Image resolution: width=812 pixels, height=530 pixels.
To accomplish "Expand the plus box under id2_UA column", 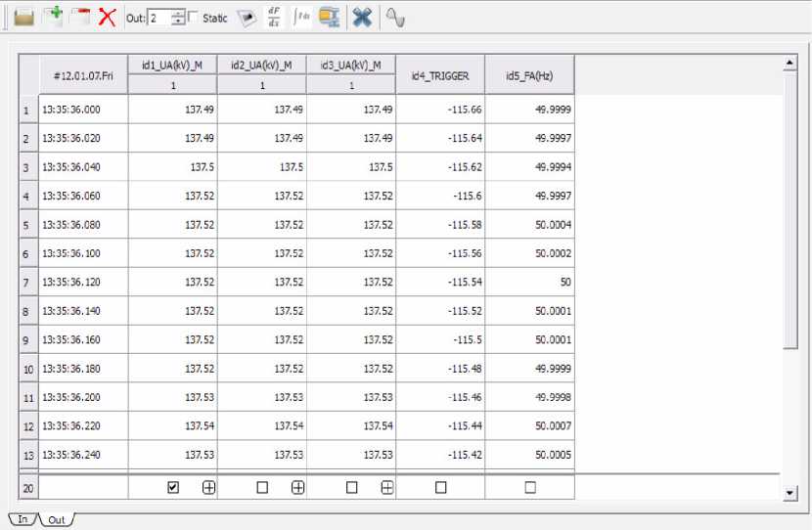I will [297, 487].
